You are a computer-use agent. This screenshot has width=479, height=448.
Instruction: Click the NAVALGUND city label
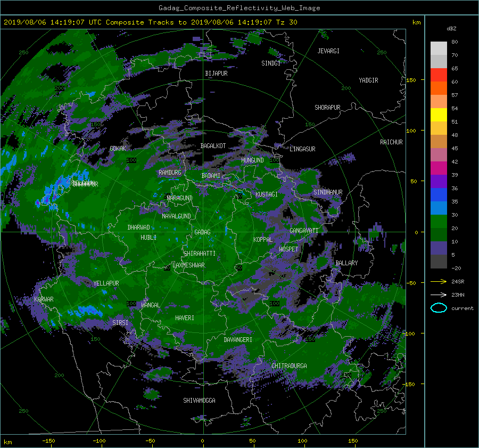[176, 216]
